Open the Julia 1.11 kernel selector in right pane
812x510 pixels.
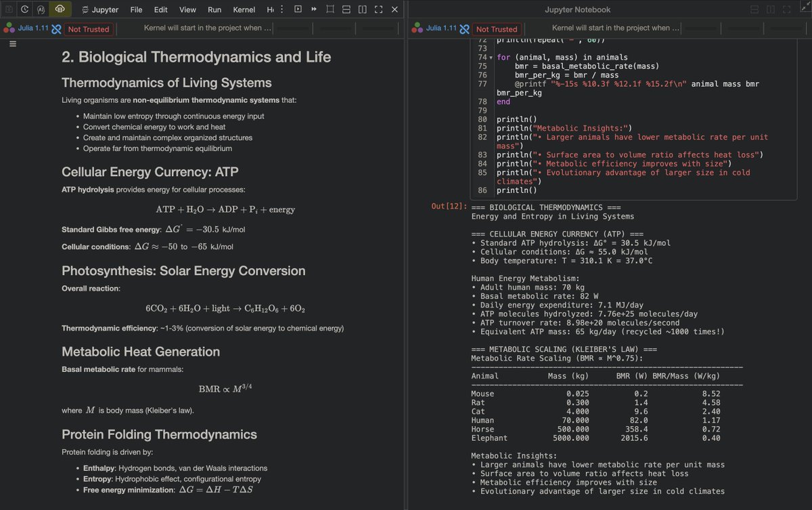441,28
